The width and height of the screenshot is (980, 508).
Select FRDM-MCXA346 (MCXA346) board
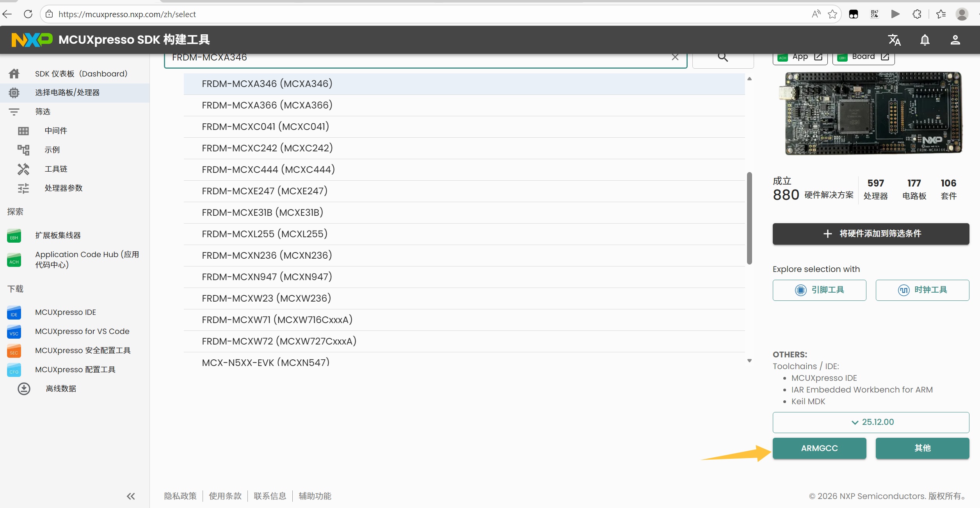[x=464, y=84]
